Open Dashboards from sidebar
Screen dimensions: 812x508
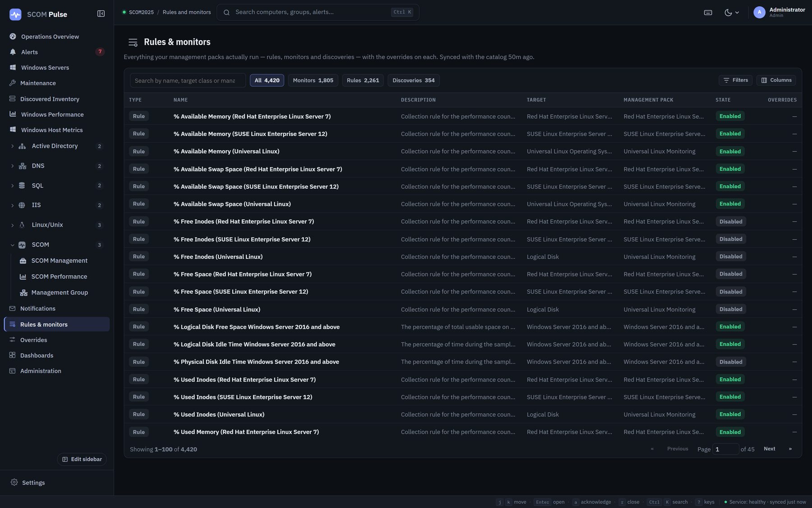[x=57, y=355]
